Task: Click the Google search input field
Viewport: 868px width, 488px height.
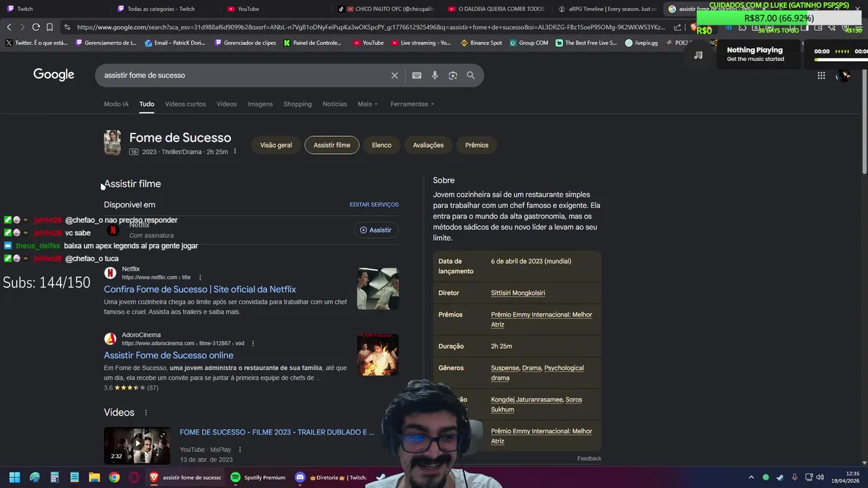Action: tap(244, 75)
